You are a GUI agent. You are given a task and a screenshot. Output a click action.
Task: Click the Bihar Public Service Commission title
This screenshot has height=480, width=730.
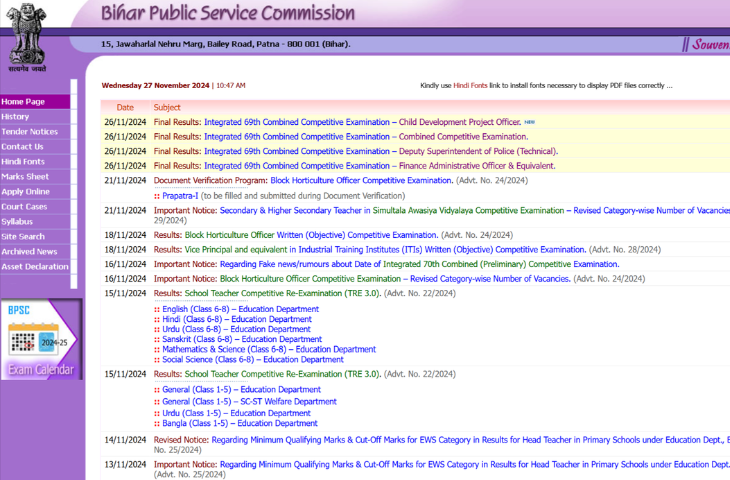pyautogui.click(x=228, y=13)
